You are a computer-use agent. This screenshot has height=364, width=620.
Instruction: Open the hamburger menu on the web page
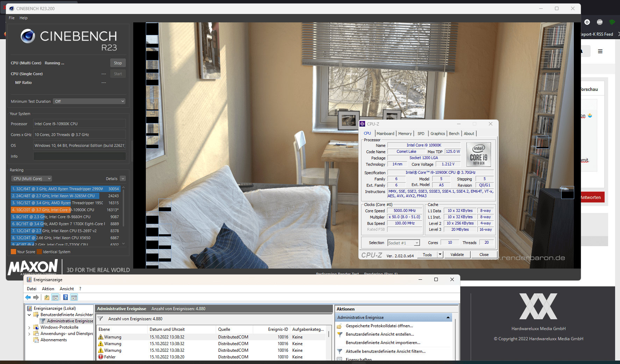tap(600, 51)
